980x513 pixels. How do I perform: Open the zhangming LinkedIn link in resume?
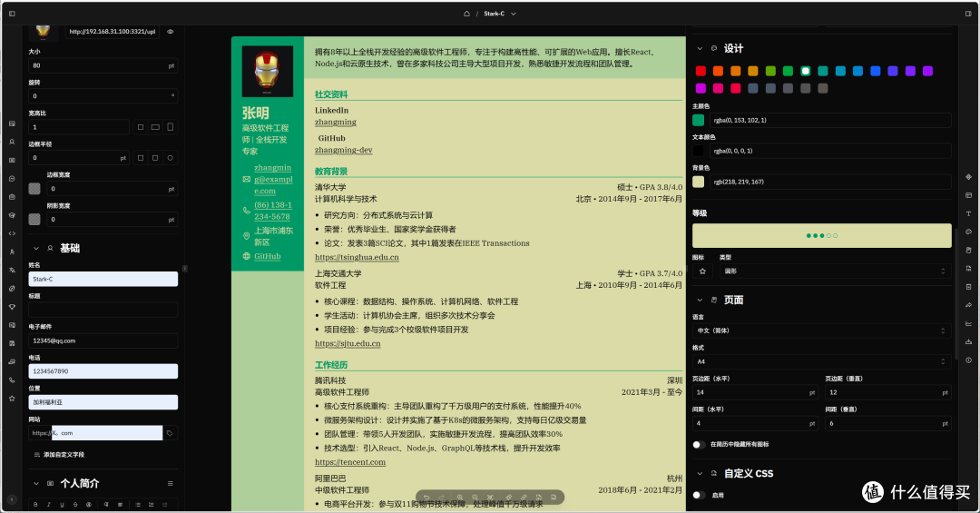(x=336, y=122)
